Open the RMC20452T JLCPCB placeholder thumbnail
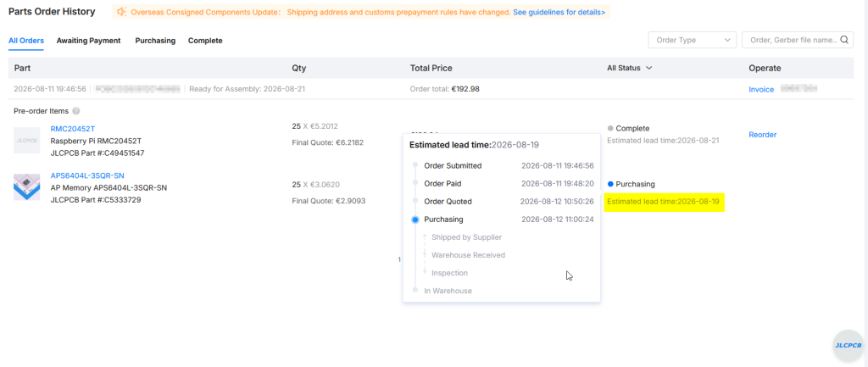This screenshot has height=367, width=868. tap(26, 141)
